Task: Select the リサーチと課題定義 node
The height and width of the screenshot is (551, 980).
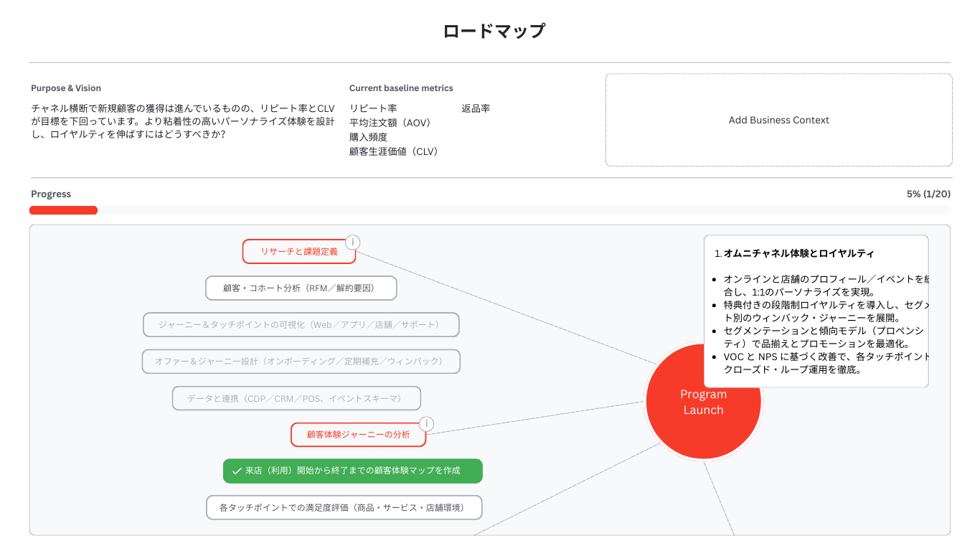Action: pos(299,252)
